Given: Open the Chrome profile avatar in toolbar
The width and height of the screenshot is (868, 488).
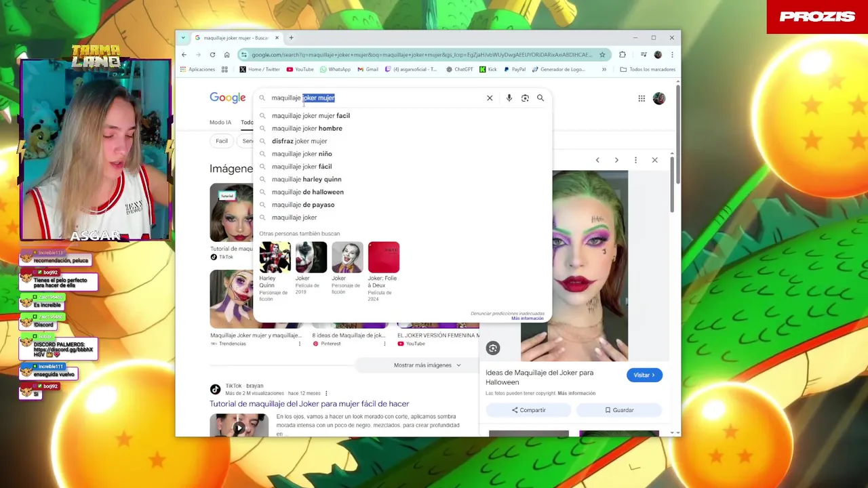Looking at the screenshot, I should pos(658,55).
